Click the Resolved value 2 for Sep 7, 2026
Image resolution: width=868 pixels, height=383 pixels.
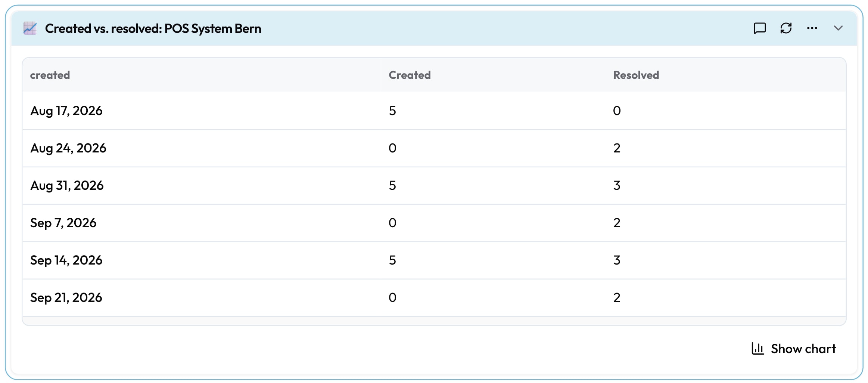(x=617, y=223)
